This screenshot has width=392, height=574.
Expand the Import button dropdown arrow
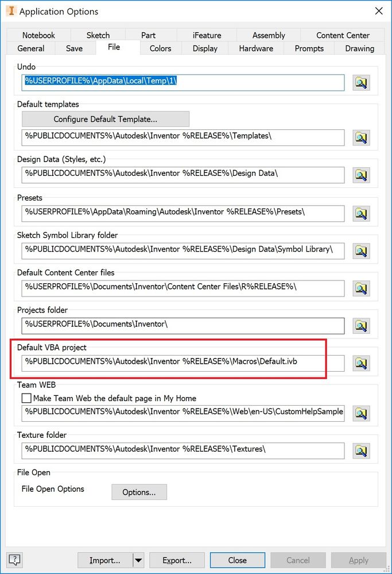pyautogui.click(x=138, y=560)
